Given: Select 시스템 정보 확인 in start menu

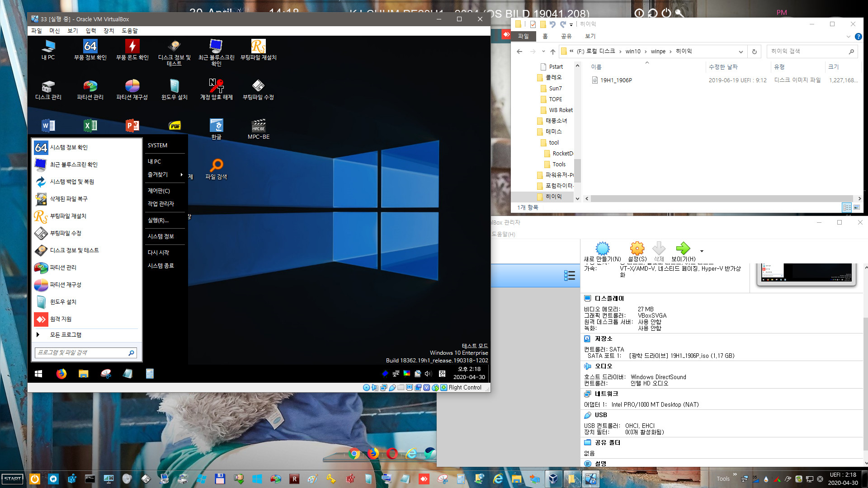Looking at the screenshot, I should coord(86,147).
